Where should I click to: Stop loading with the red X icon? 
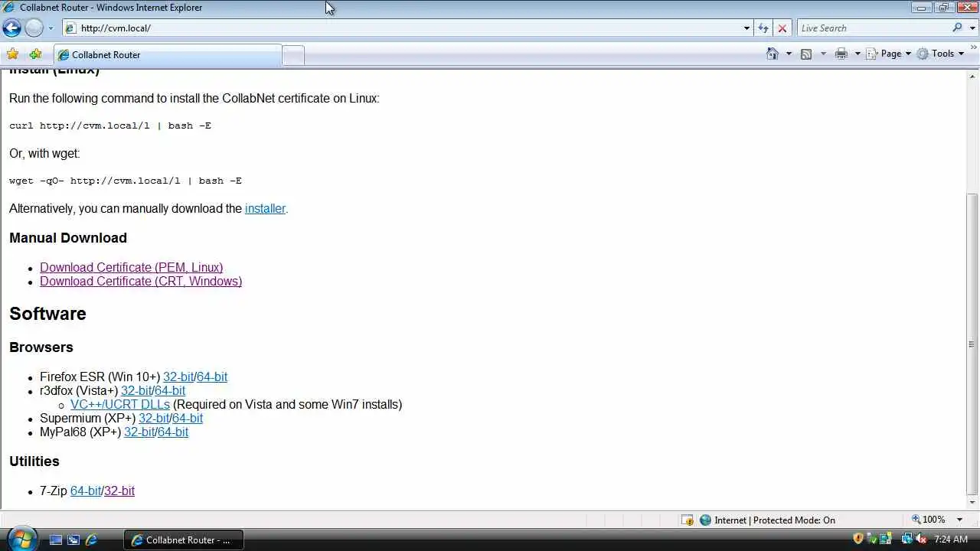pos(782,28)
